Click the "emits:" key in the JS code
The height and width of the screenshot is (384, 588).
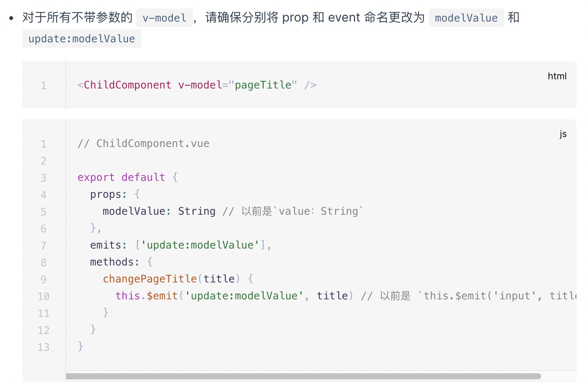point(108,245)
